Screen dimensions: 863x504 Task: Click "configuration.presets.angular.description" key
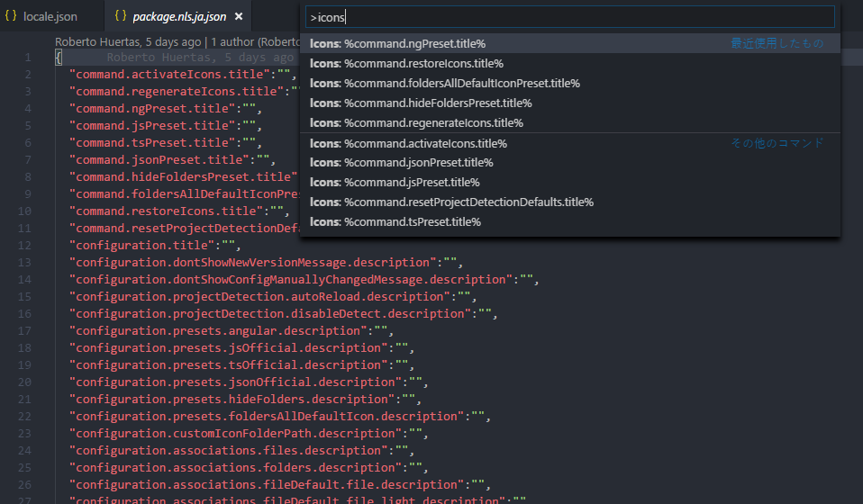click(x=218, y=331)
